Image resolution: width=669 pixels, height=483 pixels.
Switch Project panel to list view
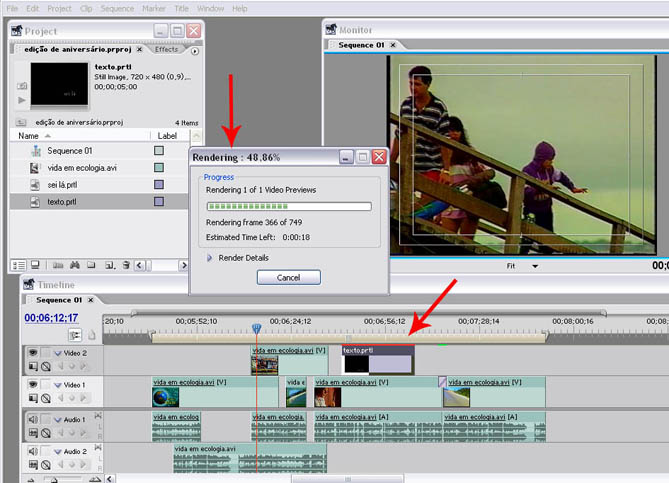click(x=18, y=265)
